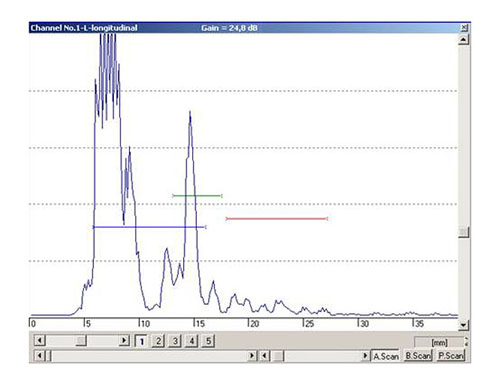Switch to B.Scan view
Screen dimensions: 500x385
[x=418, y=356]
